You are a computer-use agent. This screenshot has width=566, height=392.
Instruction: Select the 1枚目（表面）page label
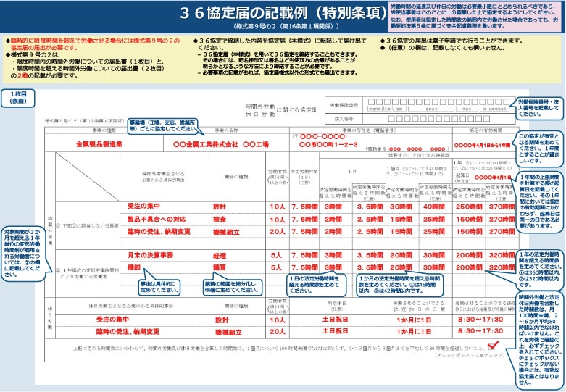click(18, 98)
